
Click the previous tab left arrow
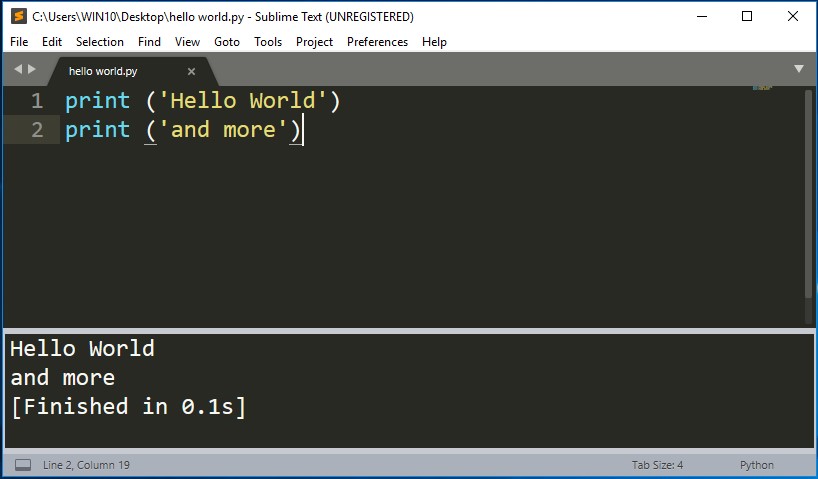tap(17, 69)
